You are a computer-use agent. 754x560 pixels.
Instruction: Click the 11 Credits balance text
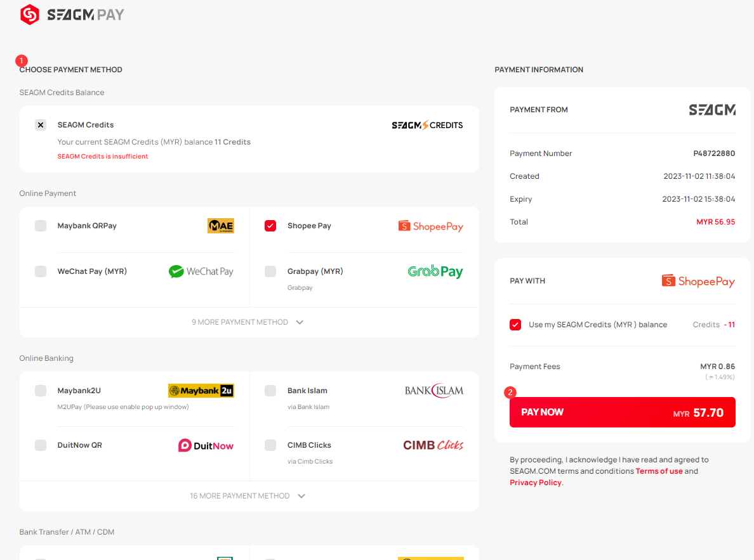coord(232,142)
